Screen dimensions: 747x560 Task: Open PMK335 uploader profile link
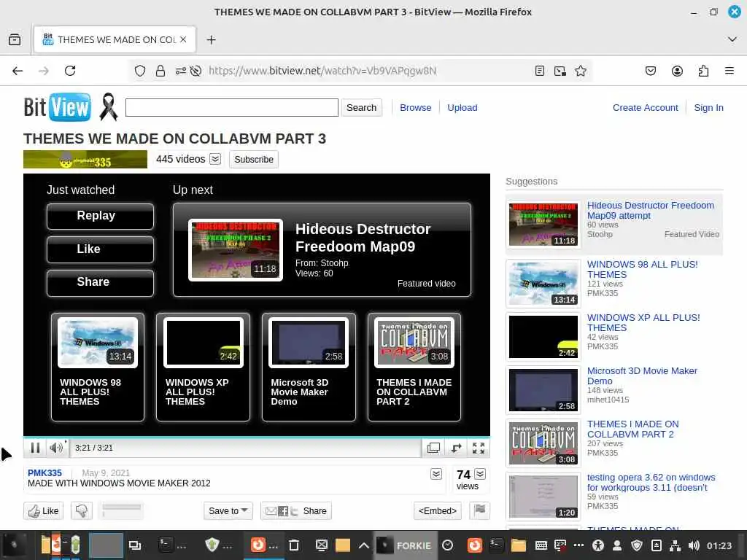44,472
